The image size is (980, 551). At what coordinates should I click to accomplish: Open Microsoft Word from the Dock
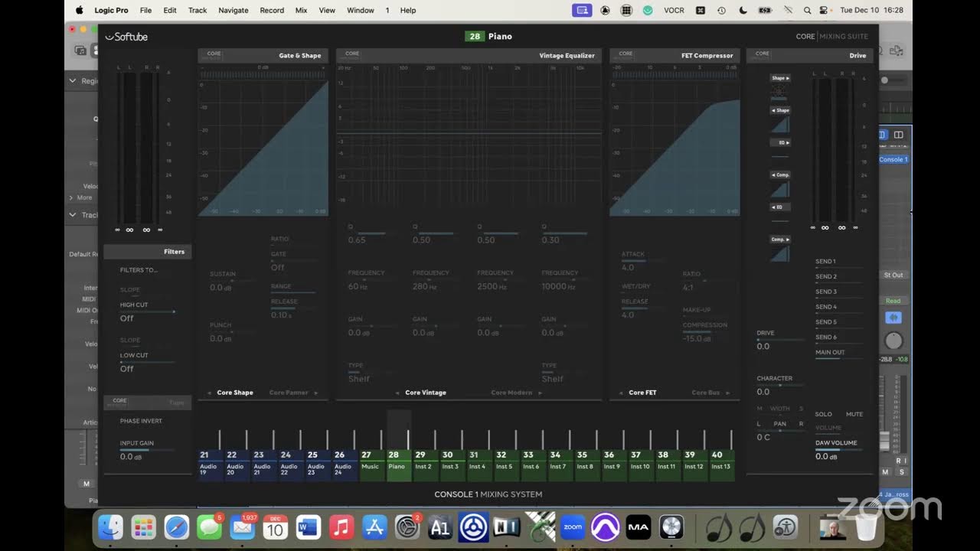[309, 527]
